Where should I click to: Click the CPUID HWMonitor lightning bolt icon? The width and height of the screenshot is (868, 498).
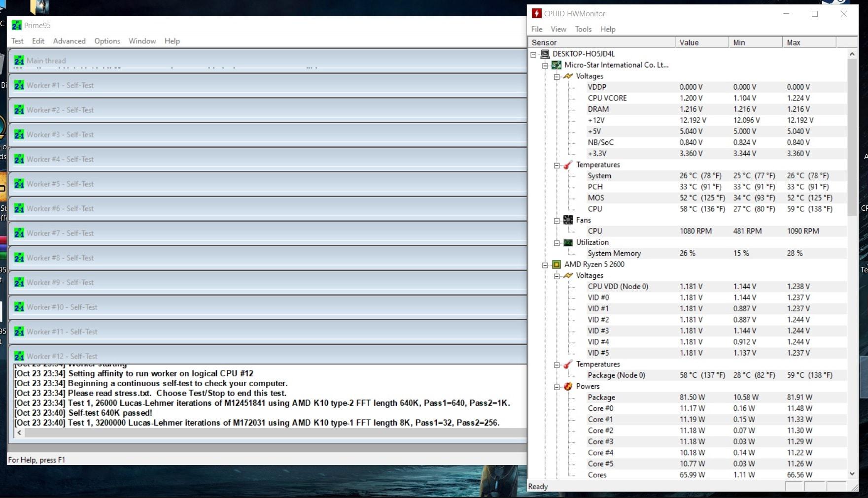pyautogui.click(x=536, y=14)
